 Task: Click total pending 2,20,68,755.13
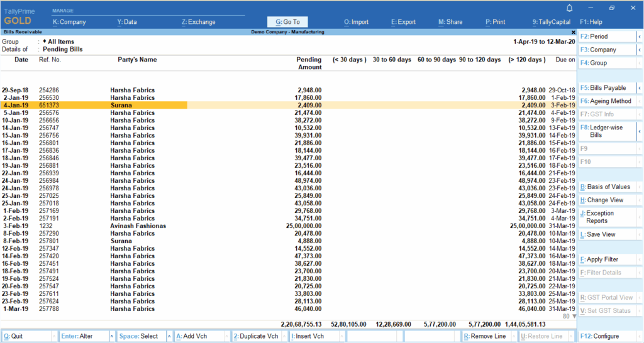[x=301, y=324]
